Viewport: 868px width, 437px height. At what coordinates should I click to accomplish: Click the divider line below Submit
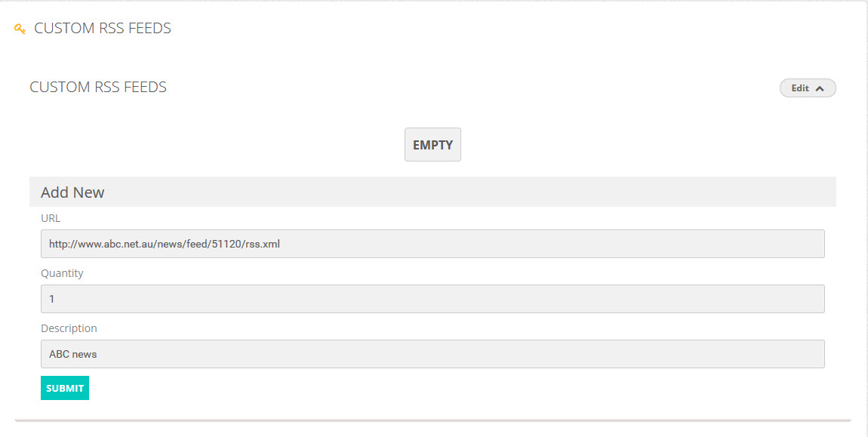pos(432,419)
